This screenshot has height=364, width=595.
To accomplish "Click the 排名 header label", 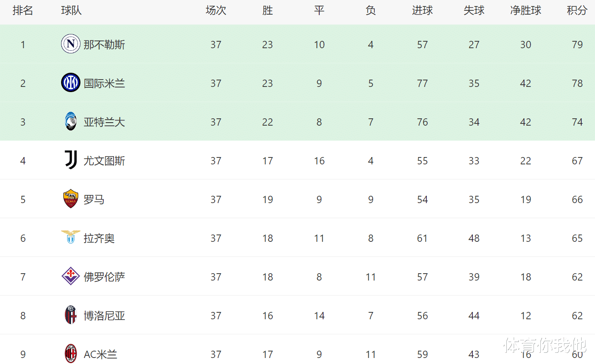I will [23, 11].
